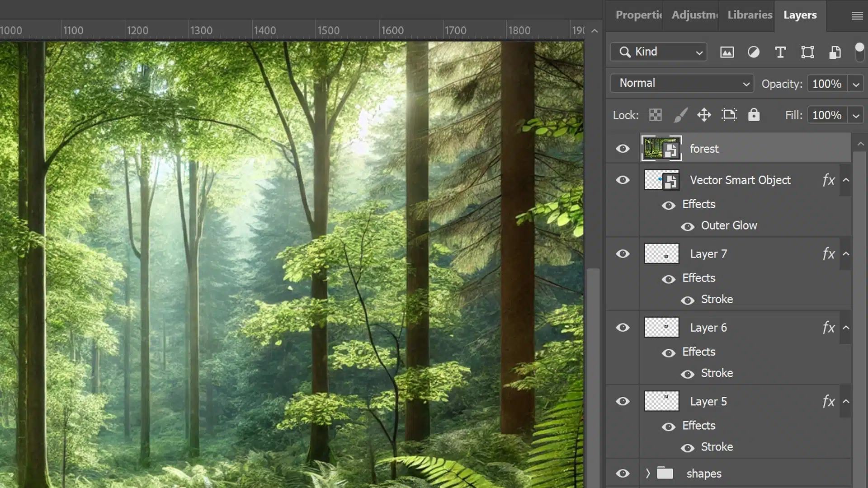The height and width of the screenshot is (488, 868).
Task: Lock transparent pixels icon
Action: coord(656,115)
